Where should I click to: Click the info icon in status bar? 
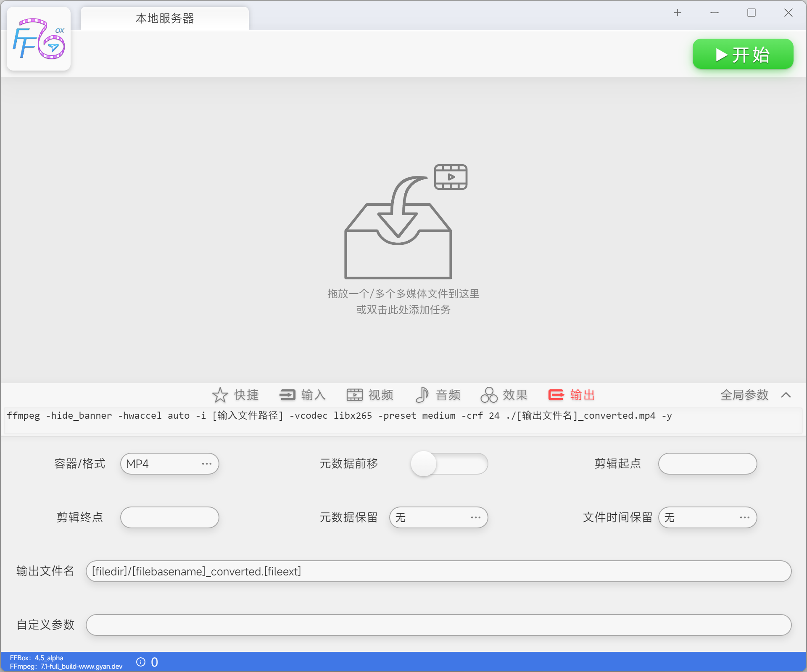[141, 662]
